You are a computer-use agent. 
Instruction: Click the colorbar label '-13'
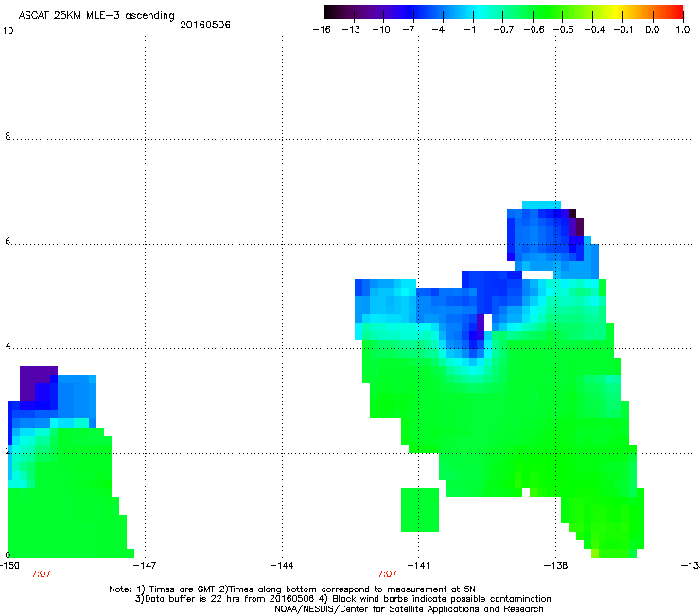(351, 30)
